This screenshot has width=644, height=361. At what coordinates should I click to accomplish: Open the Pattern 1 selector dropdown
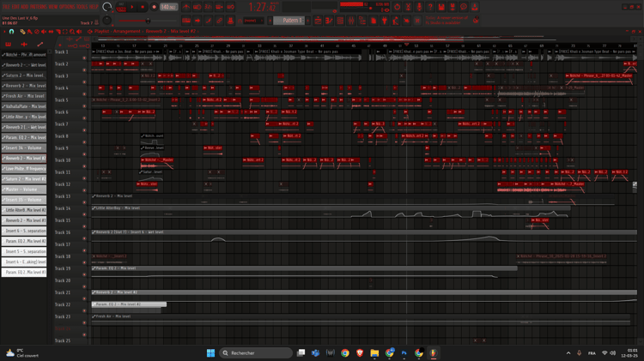pos(289,21)
